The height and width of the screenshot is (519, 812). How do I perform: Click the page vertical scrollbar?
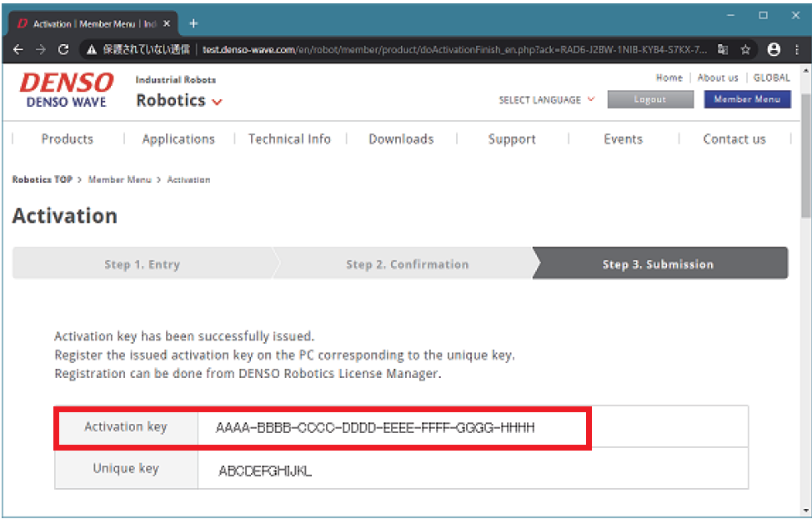click(x=804, y=184)
